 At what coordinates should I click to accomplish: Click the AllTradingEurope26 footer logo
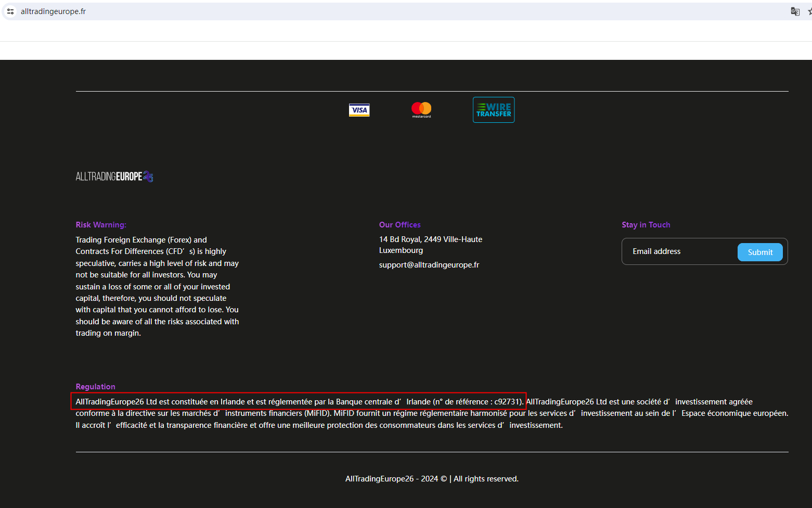pos(114,176)
